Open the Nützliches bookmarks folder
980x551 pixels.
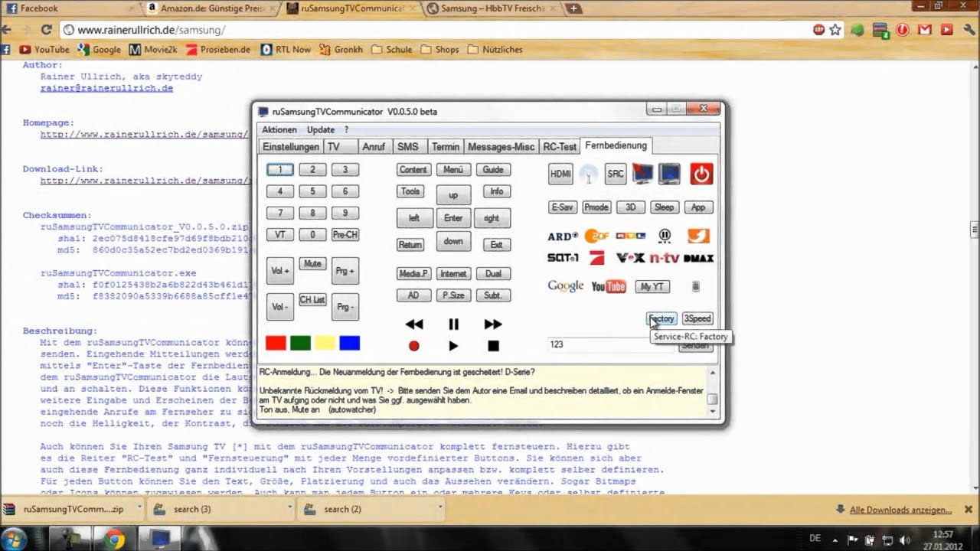pyautogui.click(x=495, y=49)
